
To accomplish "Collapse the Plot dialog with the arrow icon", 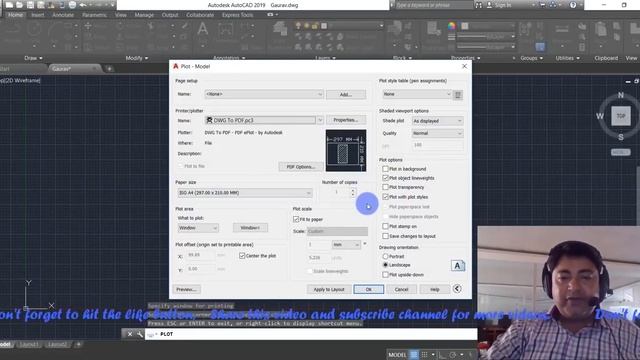I will pos(457,289).
